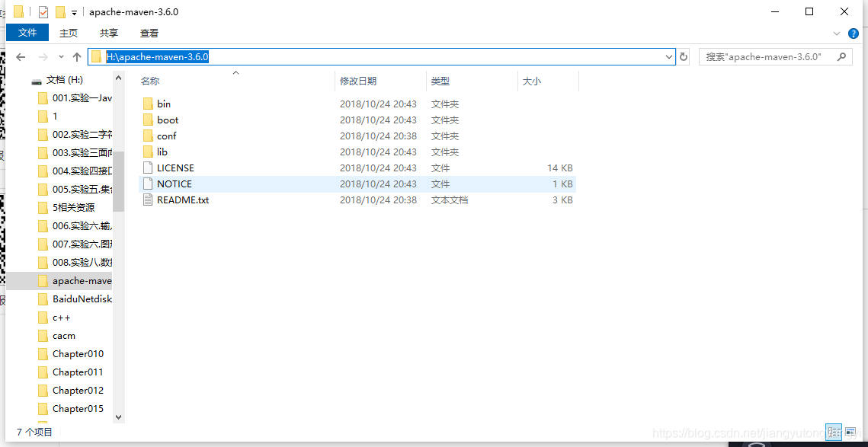Select the LICENSE file icon
The image size is (868, 447).
[147, 168]
